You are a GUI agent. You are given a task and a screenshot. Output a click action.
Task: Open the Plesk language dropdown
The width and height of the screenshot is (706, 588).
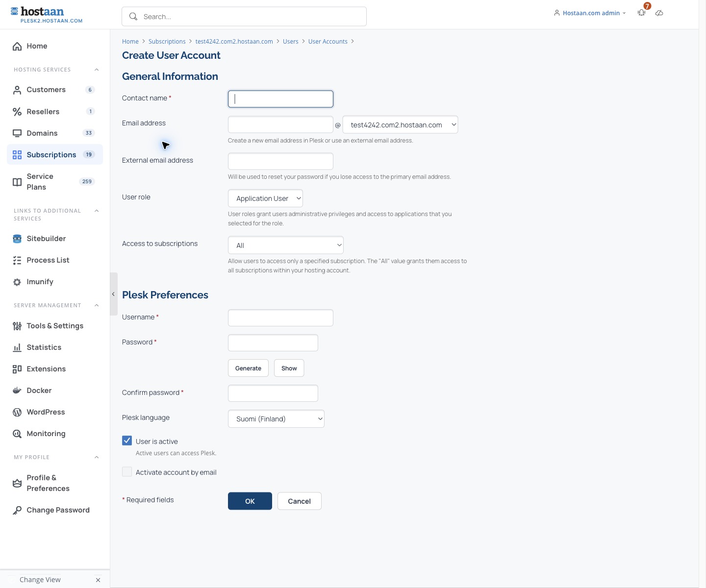pos(276,419)
